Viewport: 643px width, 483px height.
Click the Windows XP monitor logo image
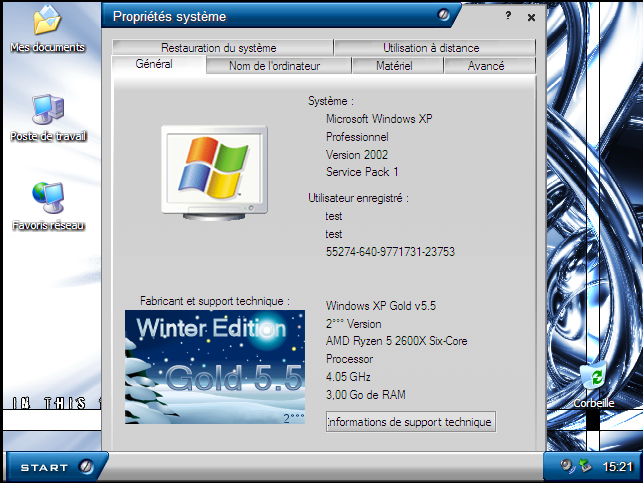pyautogui.click(x=214, y=173)
